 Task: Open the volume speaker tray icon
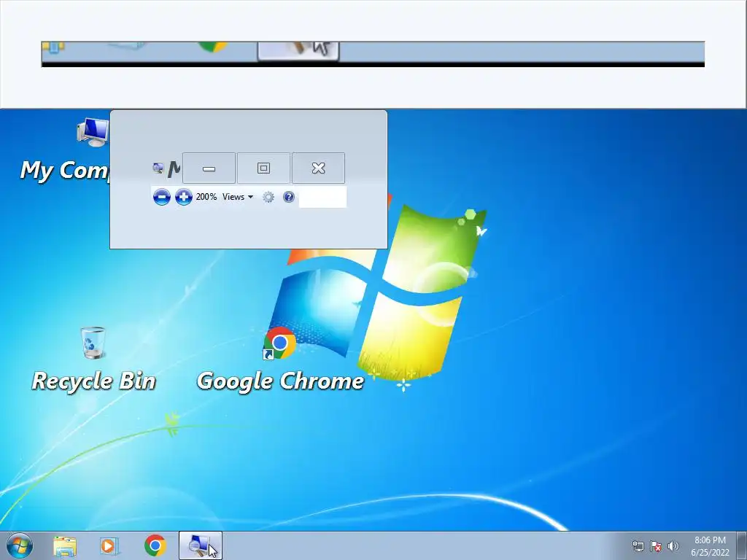673,546
